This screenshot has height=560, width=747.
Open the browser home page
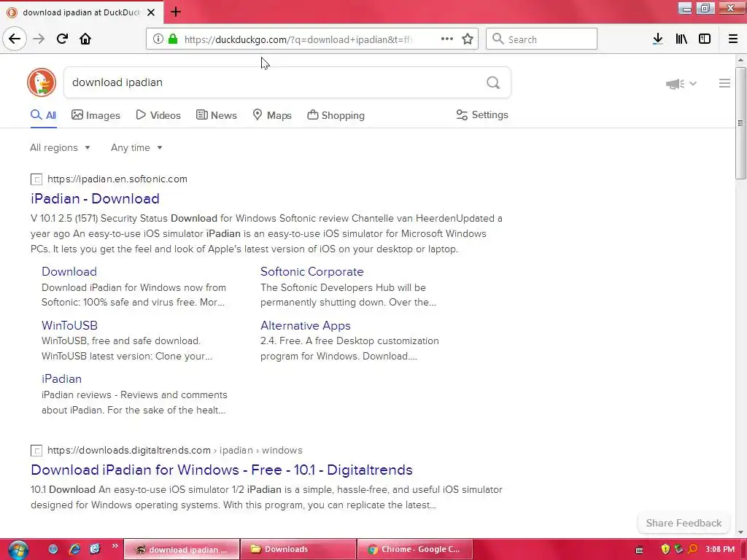click(85, 39)
